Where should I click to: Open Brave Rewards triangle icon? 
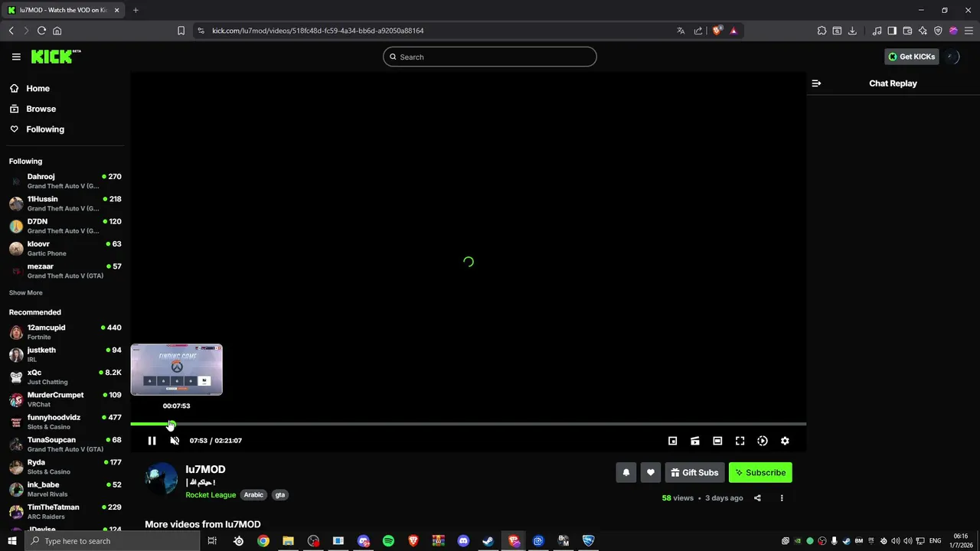733,31
